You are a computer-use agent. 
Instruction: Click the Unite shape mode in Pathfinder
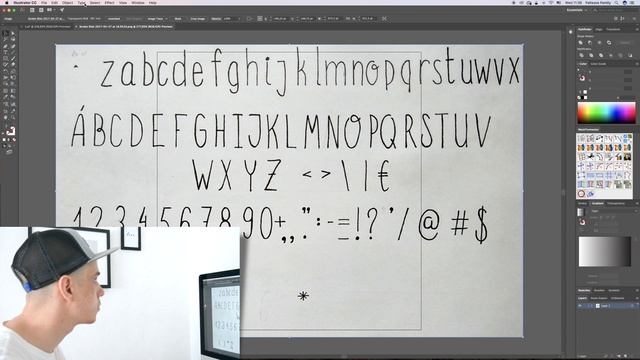click(x=580, y=42)
